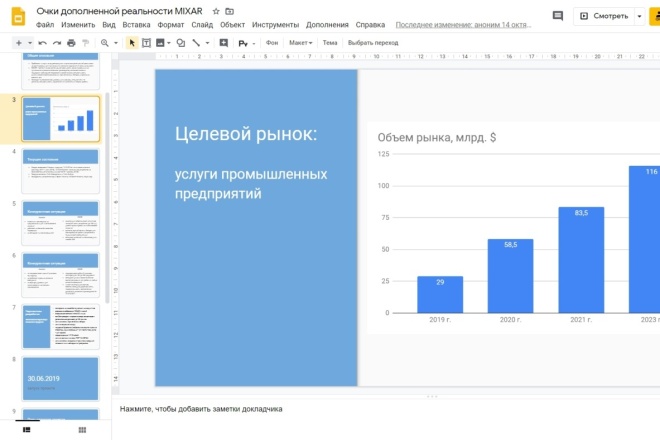Expand the line type dropdown arrow
This screenshot has width=660, height=440.
tap(207, 43)
